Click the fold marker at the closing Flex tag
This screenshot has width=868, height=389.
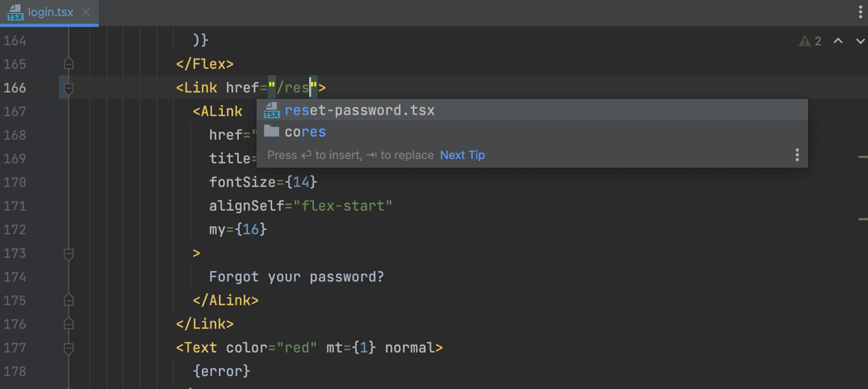69,64
